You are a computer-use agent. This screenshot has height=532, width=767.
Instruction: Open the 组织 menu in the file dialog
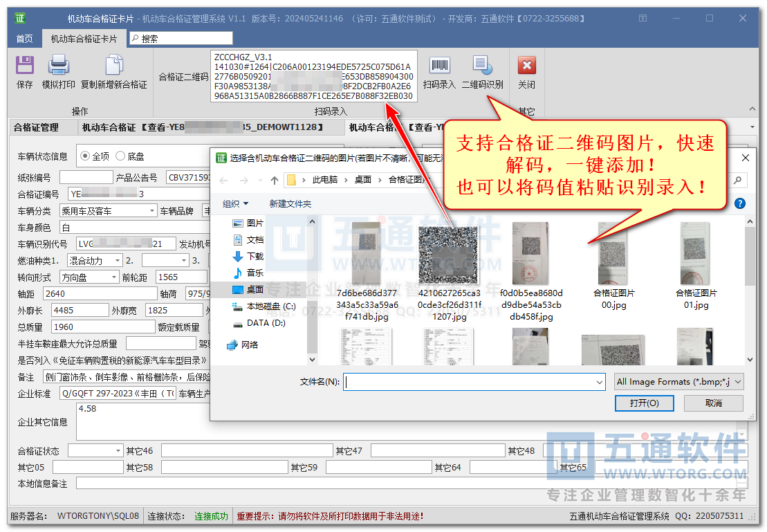[235, 203]
